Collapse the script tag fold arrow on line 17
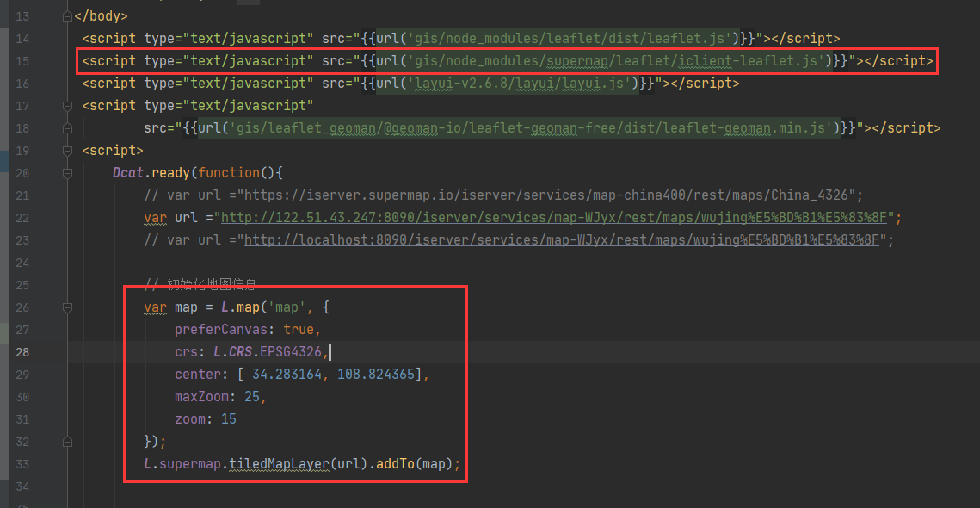 tap(67, 105)
